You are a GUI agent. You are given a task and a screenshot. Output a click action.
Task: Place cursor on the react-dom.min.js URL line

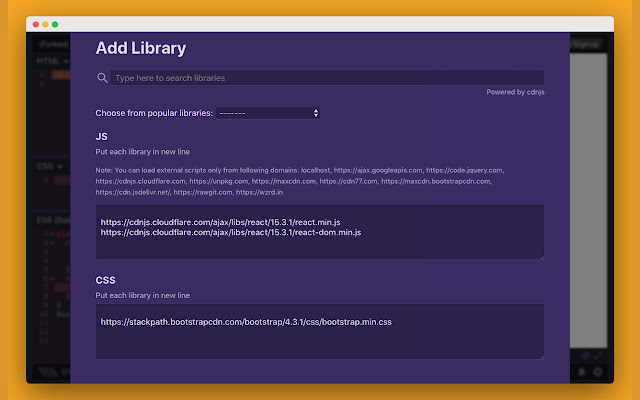coord(230,232)
